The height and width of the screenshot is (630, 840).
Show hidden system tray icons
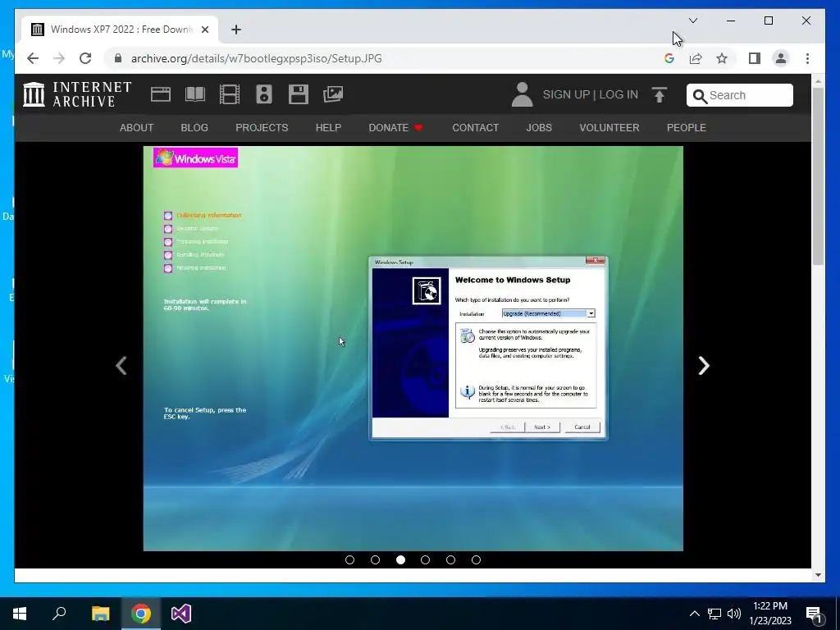coord(694,614)
